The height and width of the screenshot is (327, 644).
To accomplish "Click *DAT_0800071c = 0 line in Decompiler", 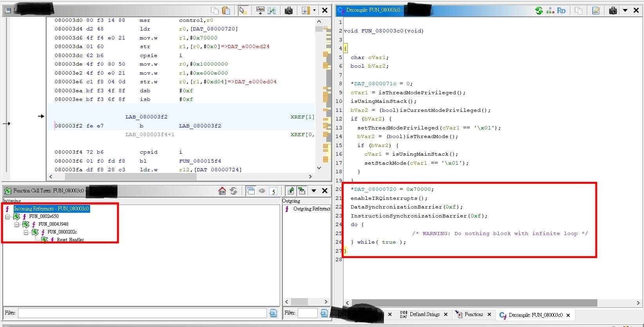I will click(382, 84).
